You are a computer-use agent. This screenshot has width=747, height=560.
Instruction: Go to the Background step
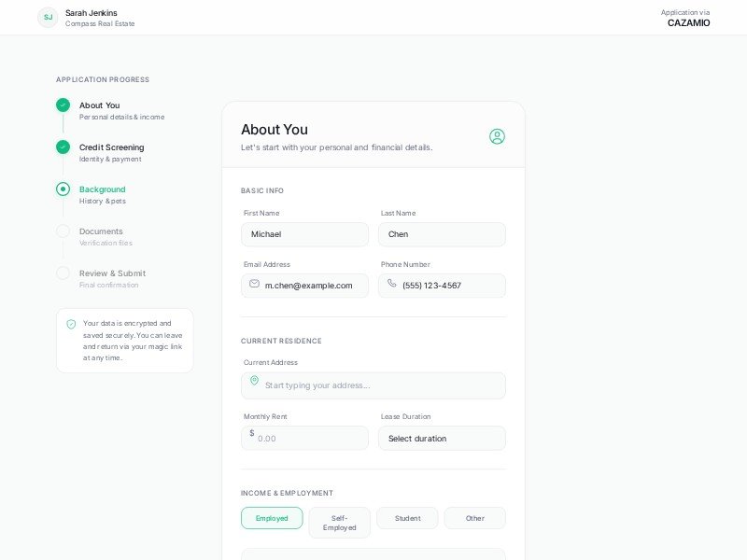(x=102, y=189)
